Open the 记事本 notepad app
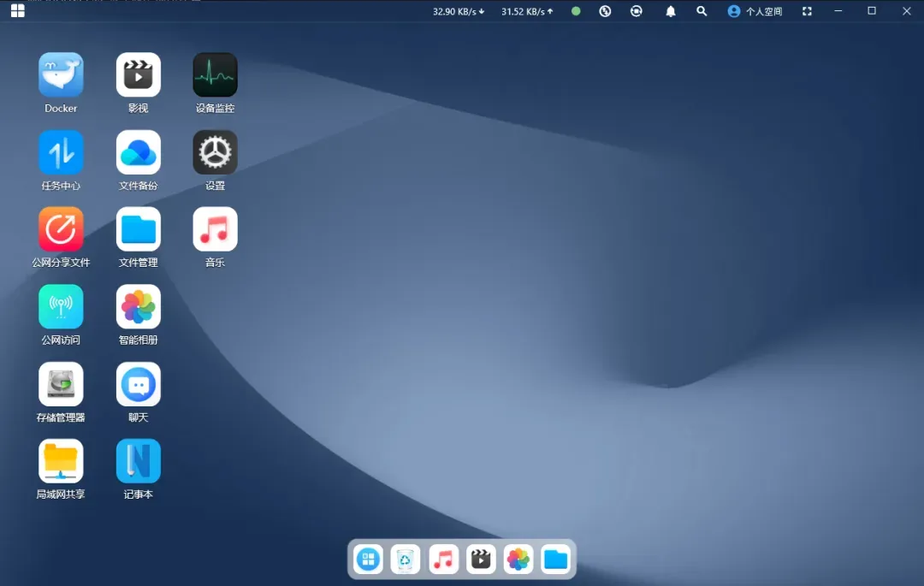Viewport: 924px width, 586px height. [138, 461]
